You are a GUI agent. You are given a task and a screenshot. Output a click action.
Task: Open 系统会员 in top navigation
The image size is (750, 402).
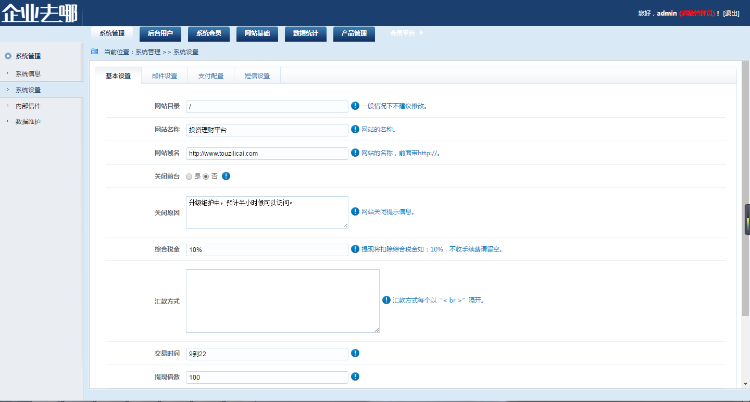tap(209, 34)
